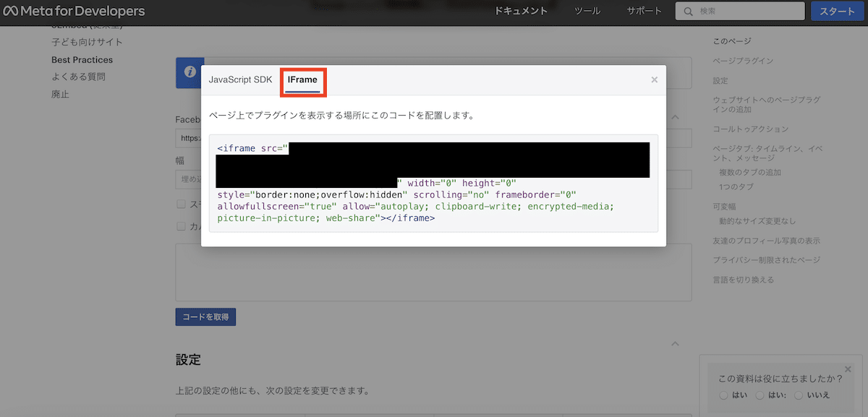Jump to 友達のプロフィール写真の表示 section
This screenshot has height=417, width=868.
(766, 241)
